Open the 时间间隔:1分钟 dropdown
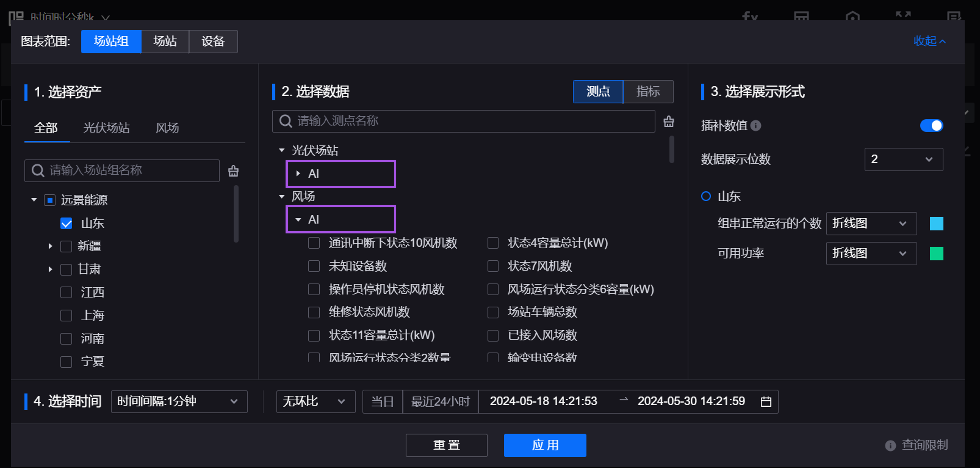The height and width of the screenshot is (468, 980). coord(179,401)
